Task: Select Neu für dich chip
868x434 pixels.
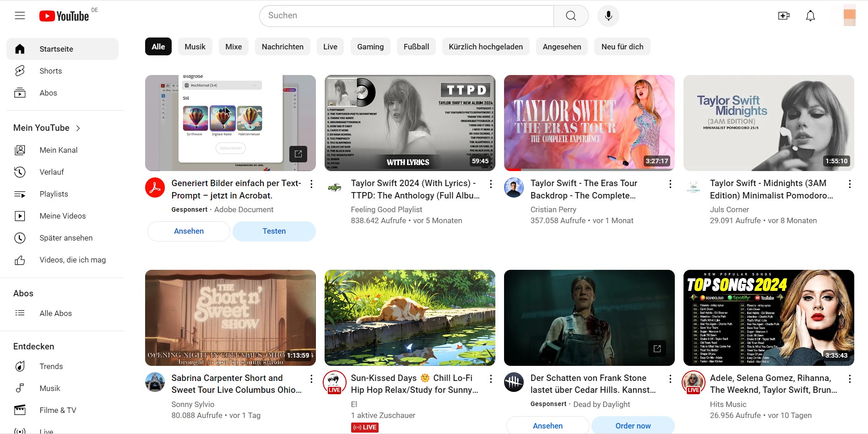Action: coord(622,47)
